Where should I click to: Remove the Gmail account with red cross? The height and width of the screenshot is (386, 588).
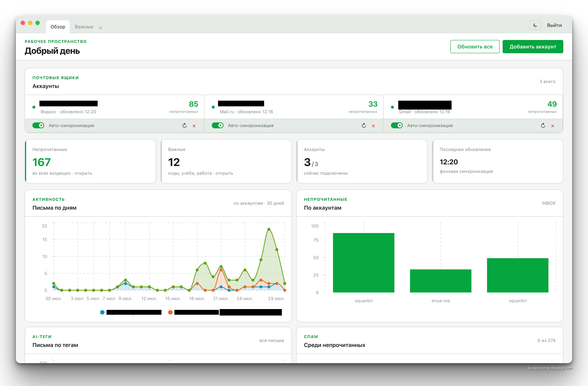click(553, 126)
